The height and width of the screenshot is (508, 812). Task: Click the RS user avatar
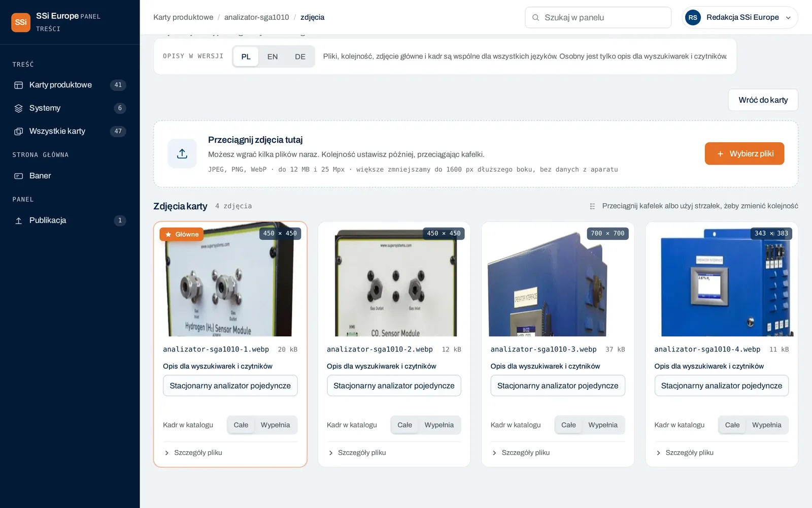pyautogui.click(x=693, y=18)
